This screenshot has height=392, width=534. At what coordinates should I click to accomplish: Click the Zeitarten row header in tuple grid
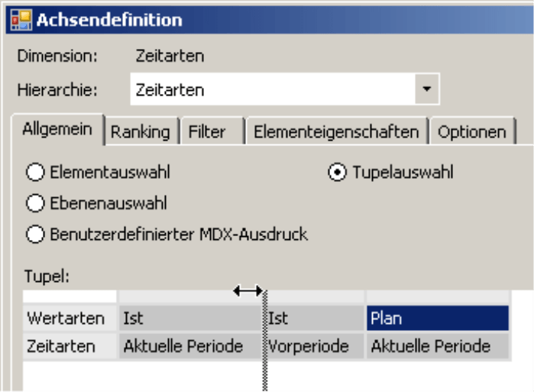click(x=70, y=346)
